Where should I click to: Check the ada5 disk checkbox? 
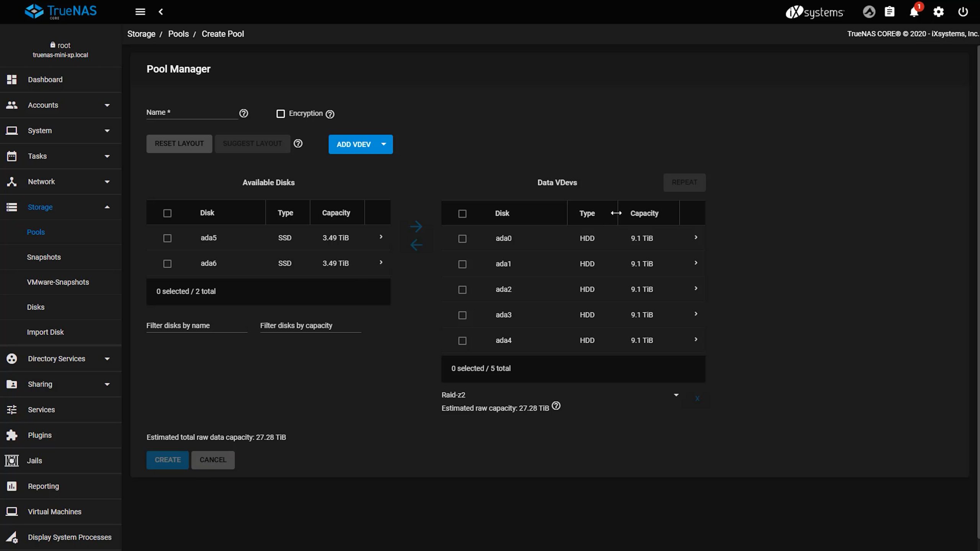click(167, 238)
